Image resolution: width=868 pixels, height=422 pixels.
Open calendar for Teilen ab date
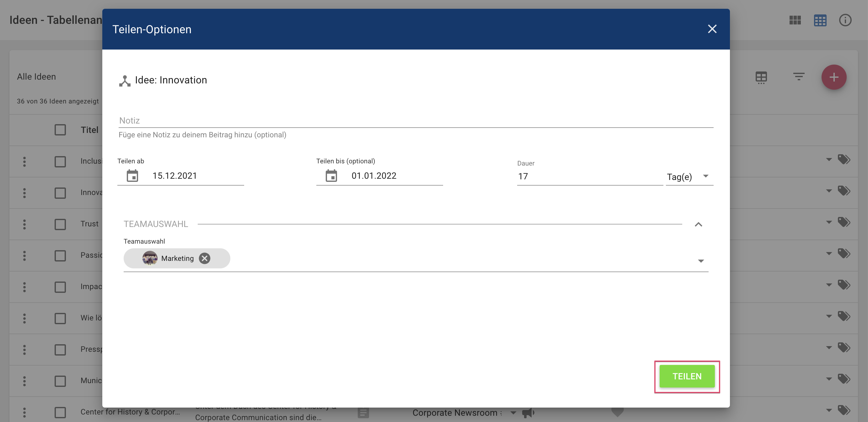tap(132, 176)
